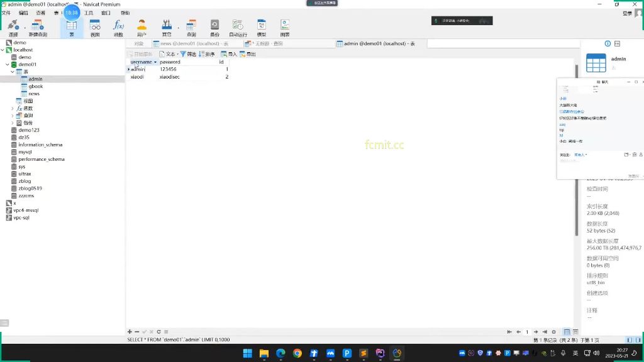Image resolution: width=644 pixels, height=362 pixels.
Task: Open the page limit settings gear
Action: click(x=553, y=332)
